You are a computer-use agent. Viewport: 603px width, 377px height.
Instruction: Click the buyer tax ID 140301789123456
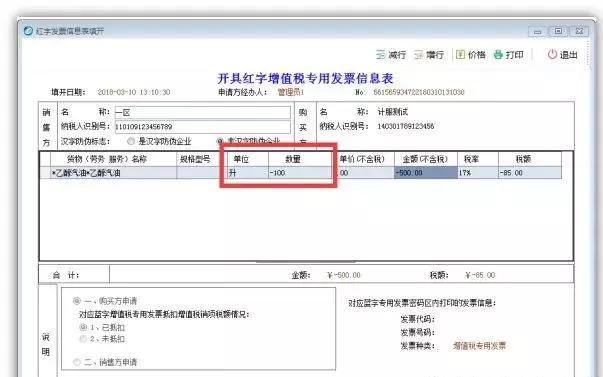(x=406, y=126)
